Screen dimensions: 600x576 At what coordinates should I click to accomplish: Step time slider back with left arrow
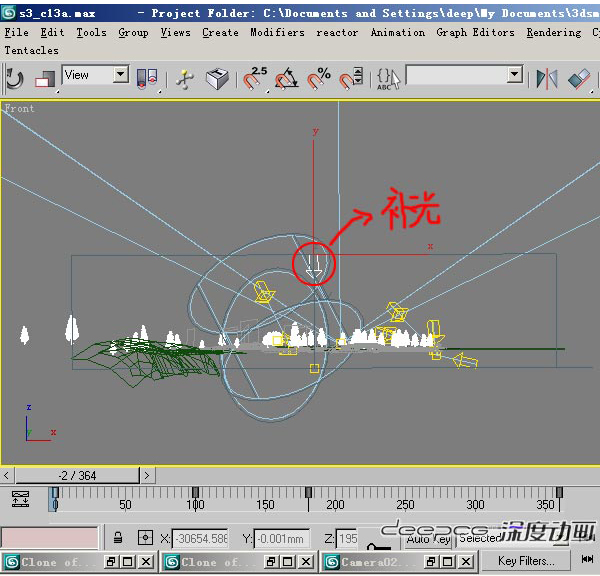click(7, 475)
